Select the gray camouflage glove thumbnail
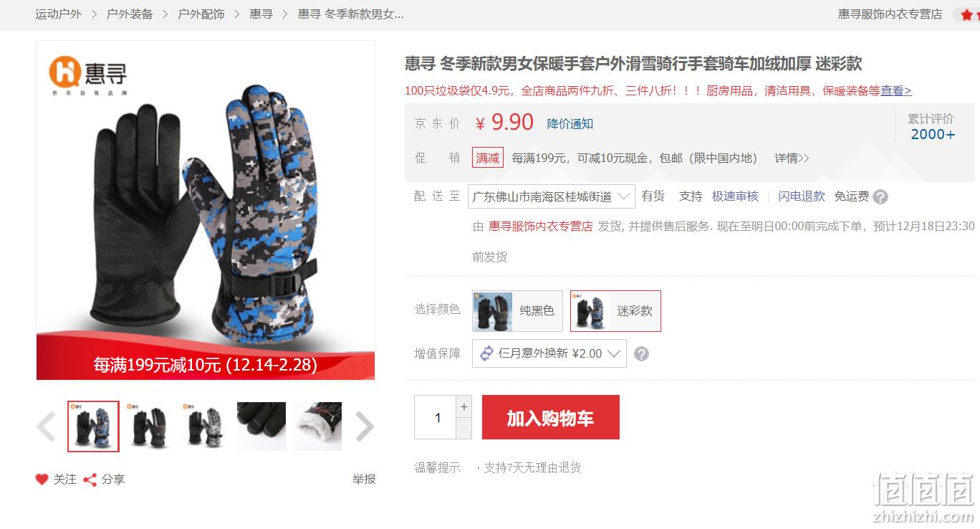 click(205, 426)
